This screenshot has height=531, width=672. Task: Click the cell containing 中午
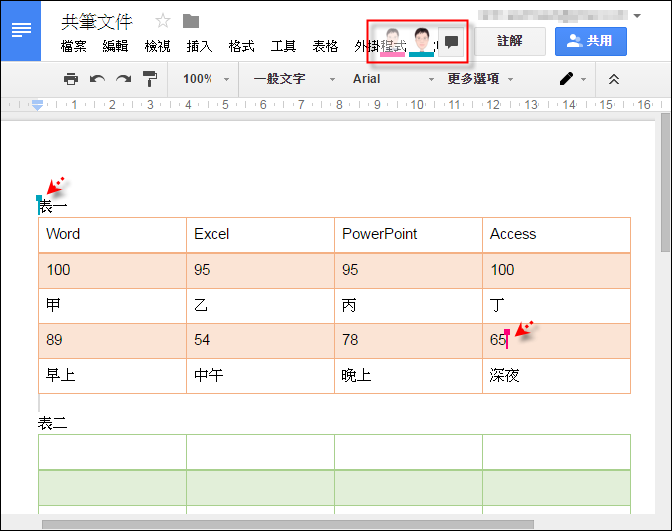260,376
